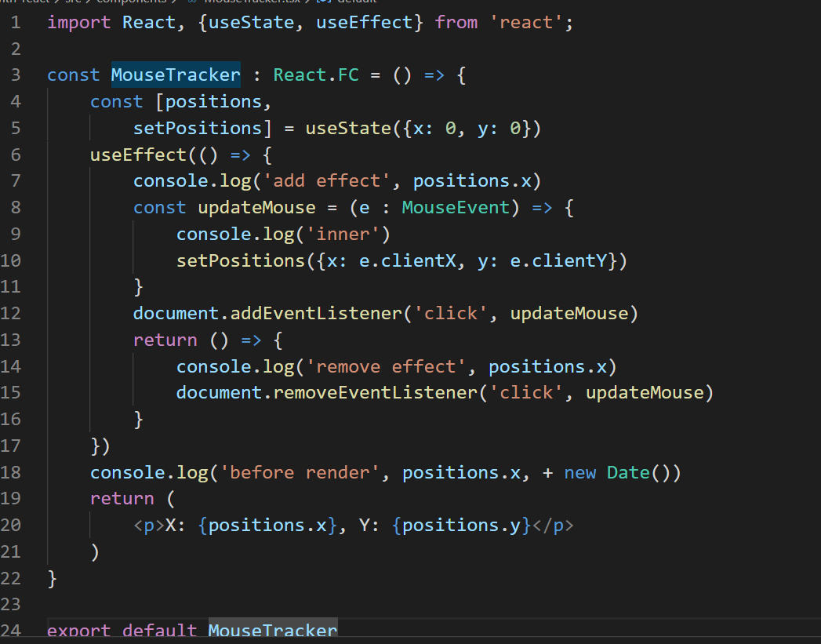This screenshot has height=644, width=821.
Task: Click the 'from' keyword on line 1
Action: (x=456, y=23)
